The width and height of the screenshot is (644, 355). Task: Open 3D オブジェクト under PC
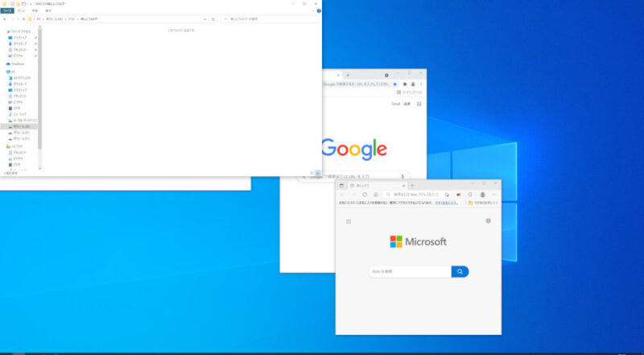click(19, 77)
